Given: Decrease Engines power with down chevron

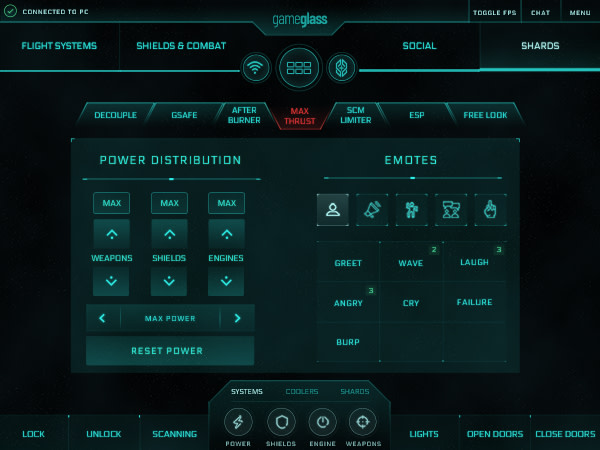Looking at the screenshot, I should pos(227,282).
